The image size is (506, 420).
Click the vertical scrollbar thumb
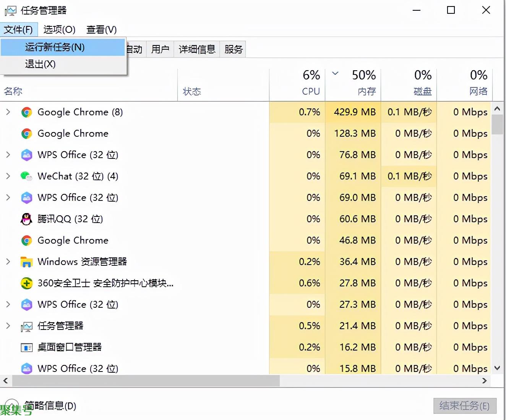[497, 124]
